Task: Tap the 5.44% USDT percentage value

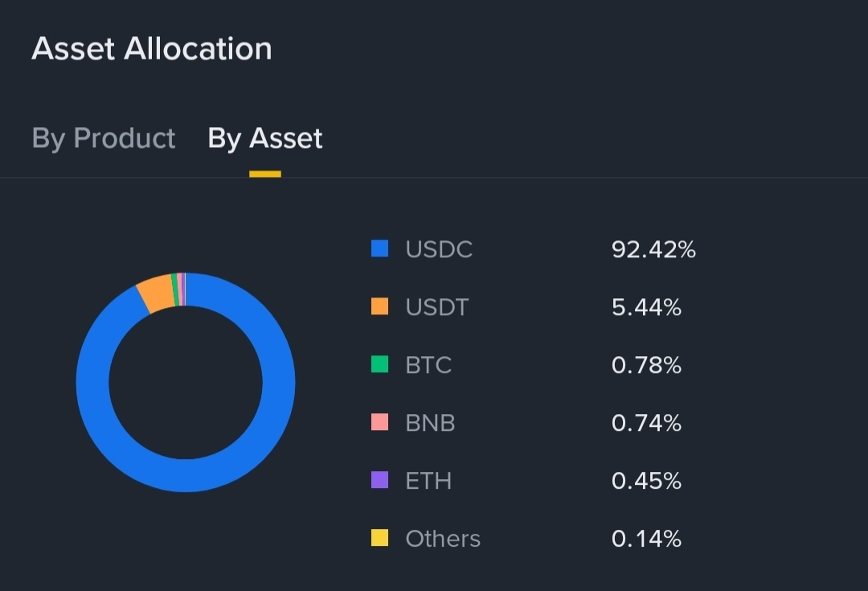Action: (x=646, y=307)
